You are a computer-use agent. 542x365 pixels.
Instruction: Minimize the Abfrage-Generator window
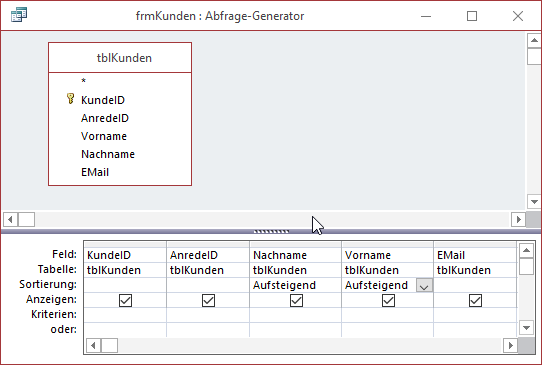pyautogui.click(x=426, y=16)
